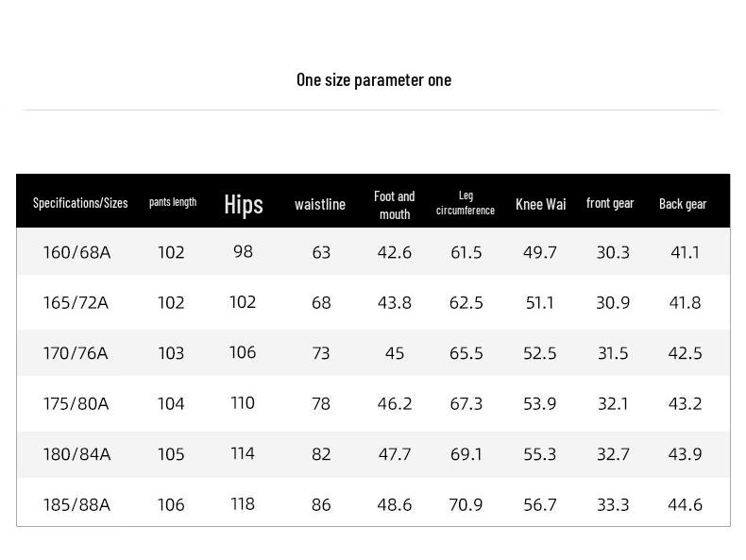Click the pants length column header
Viewport: 746px width, 560px height.
(x=173, y=202)
